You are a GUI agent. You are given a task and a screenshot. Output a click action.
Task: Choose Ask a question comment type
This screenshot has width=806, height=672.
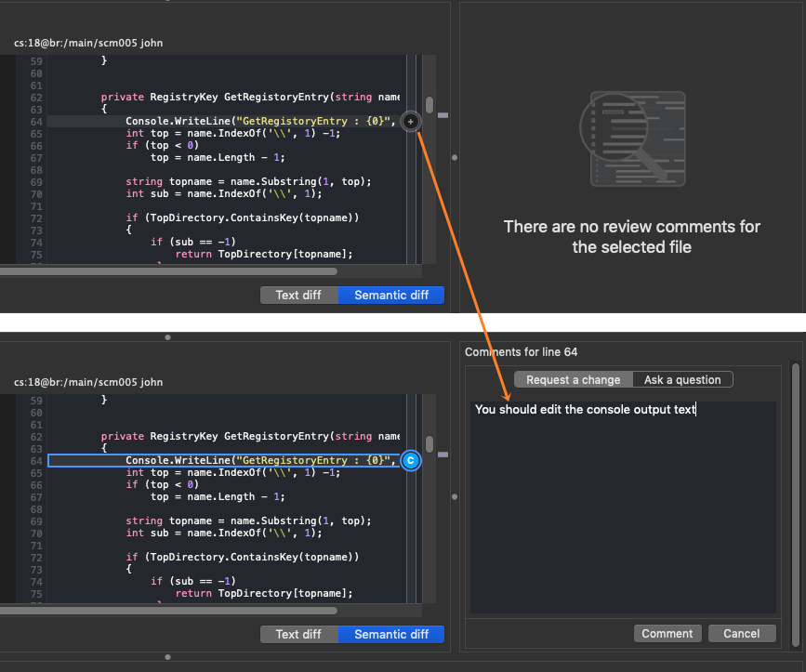[682, 379]
